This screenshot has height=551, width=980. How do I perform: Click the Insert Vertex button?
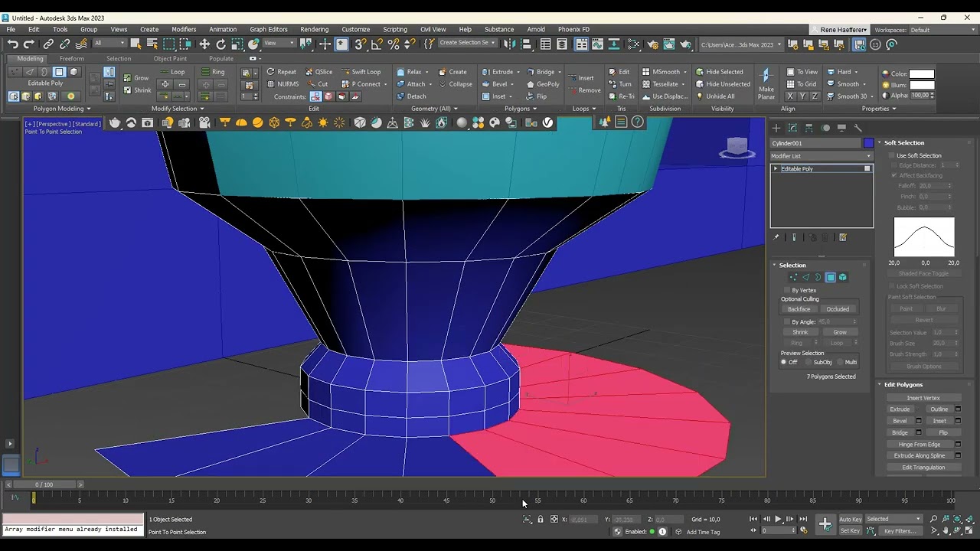pyautogui.click(x=923, y=398)
